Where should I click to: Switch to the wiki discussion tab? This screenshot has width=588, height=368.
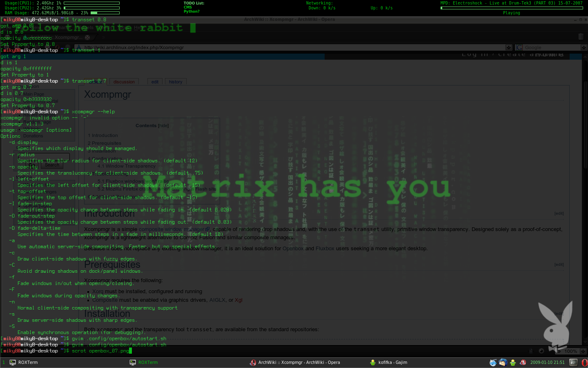pyautogui.click(x=124, y=82)
